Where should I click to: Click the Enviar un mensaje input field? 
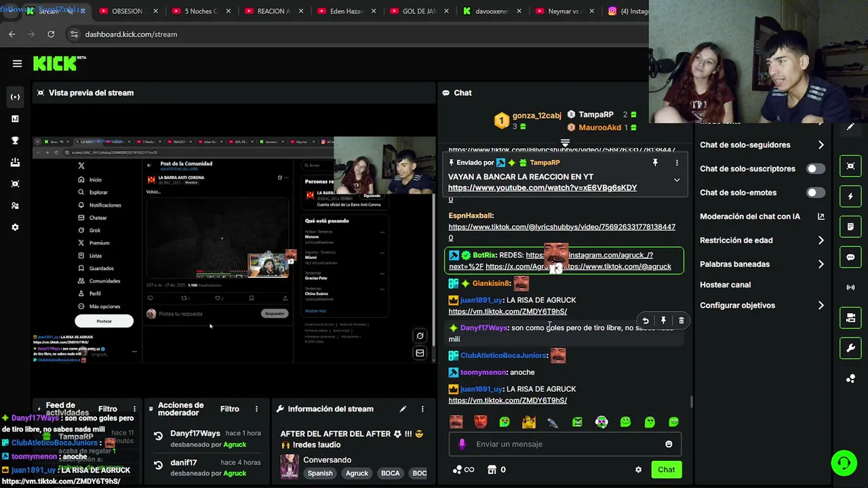(565, 444)
